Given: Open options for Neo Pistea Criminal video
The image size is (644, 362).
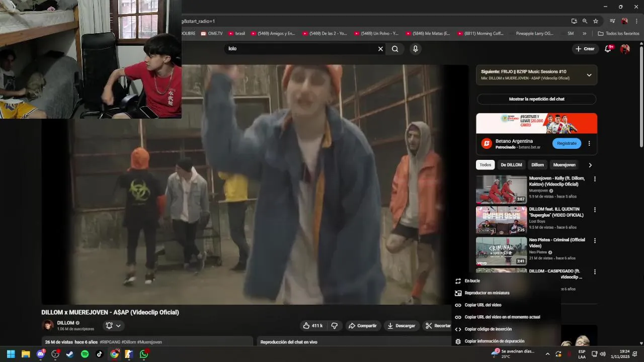Looking at the screenshot, I should click(x=595, y=241).
